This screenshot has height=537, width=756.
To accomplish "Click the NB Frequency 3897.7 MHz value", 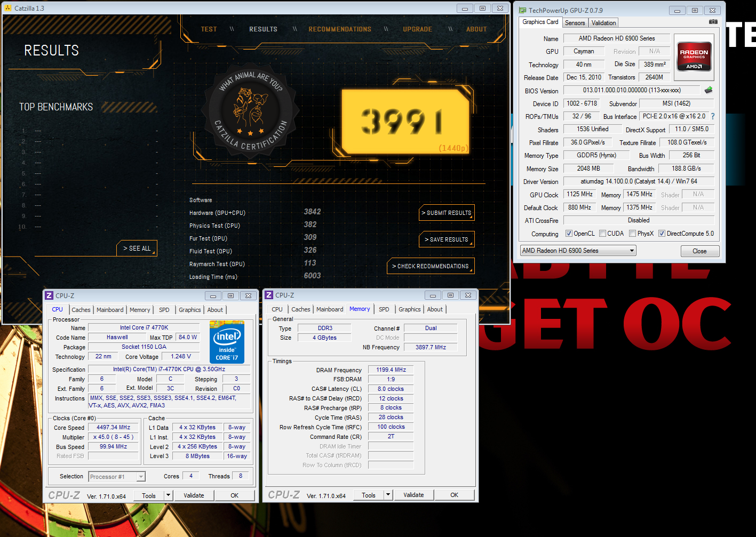I will coord(431,347).
